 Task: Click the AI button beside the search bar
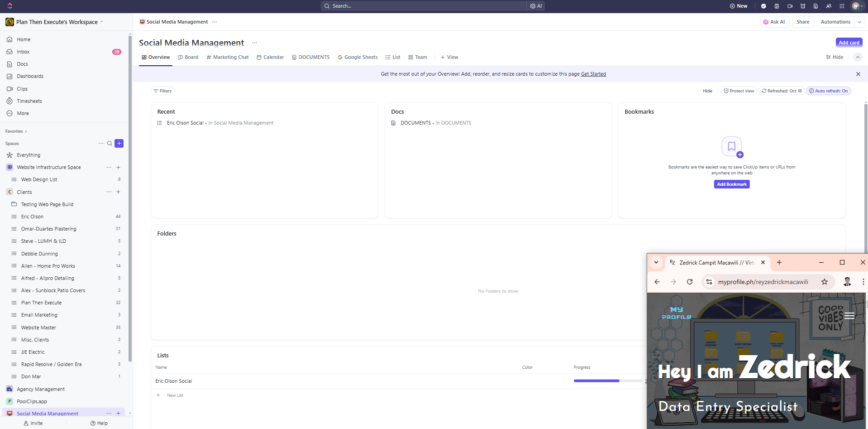pos(536,6)
